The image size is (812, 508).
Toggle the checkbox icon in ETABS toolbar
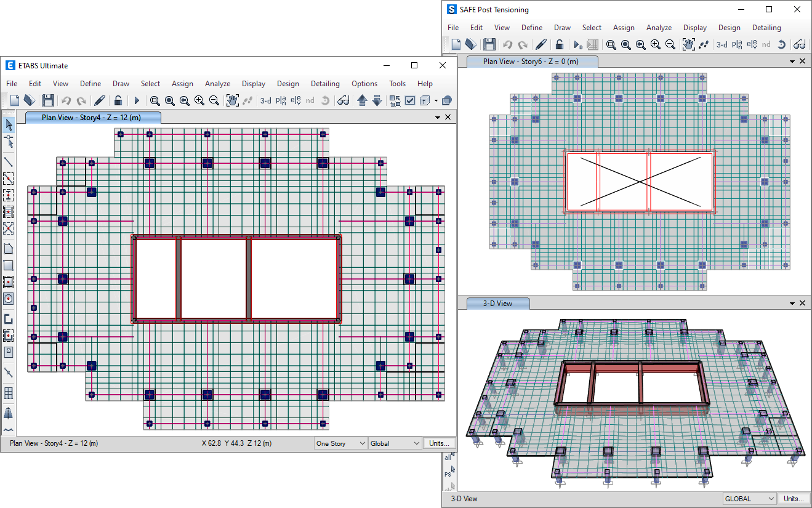click(x=410, y=100)
